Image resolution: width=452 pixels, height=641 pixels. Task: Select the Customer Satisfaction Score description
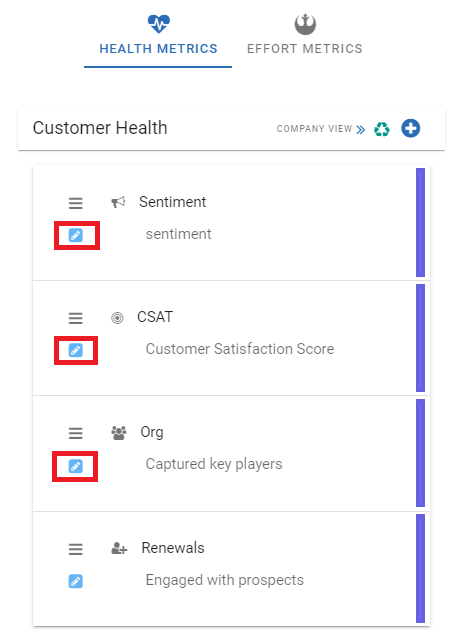coord(240,349)
